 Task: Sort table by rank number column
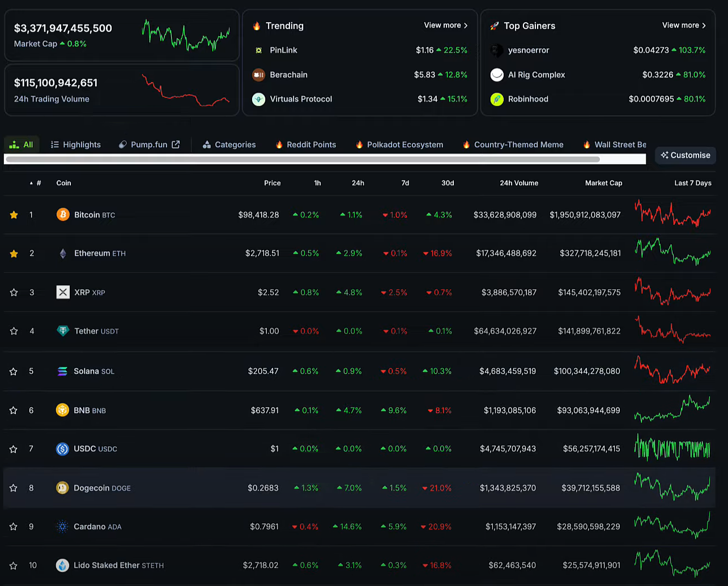click(x=36, y=183)
